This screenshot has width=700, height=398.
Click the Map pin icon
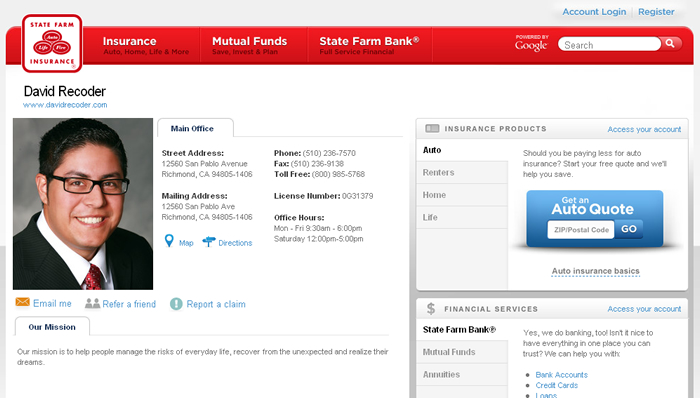(x=169, y=241)
